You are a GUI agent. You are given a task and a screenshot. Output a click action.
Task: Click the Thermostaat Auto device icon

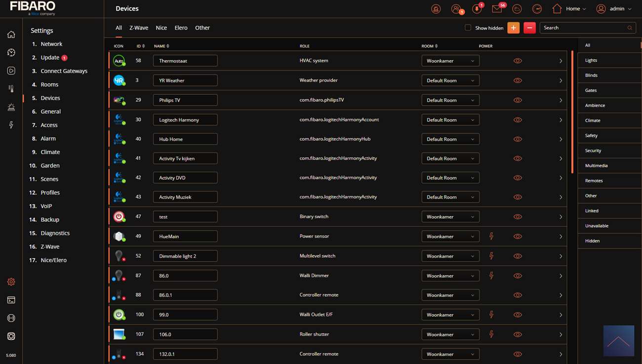click(119, 61)
